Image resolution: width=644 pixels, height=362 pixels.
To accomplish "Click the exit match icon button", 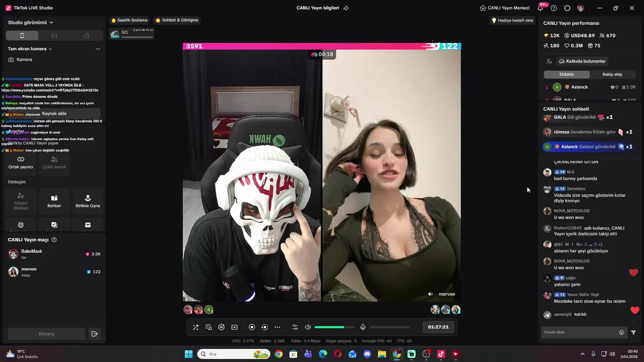I will coord(94,334).
